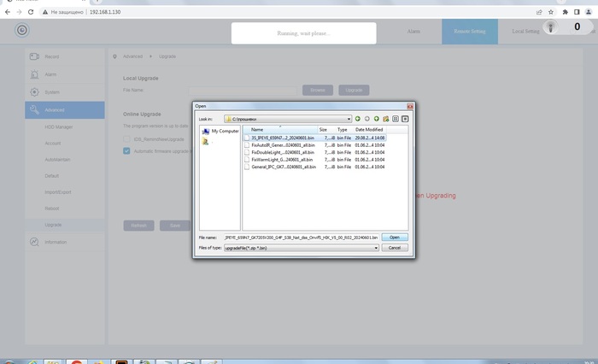Open the Files of type dropdown
This screenshot has width=598, height=364.
pos(375,247)
